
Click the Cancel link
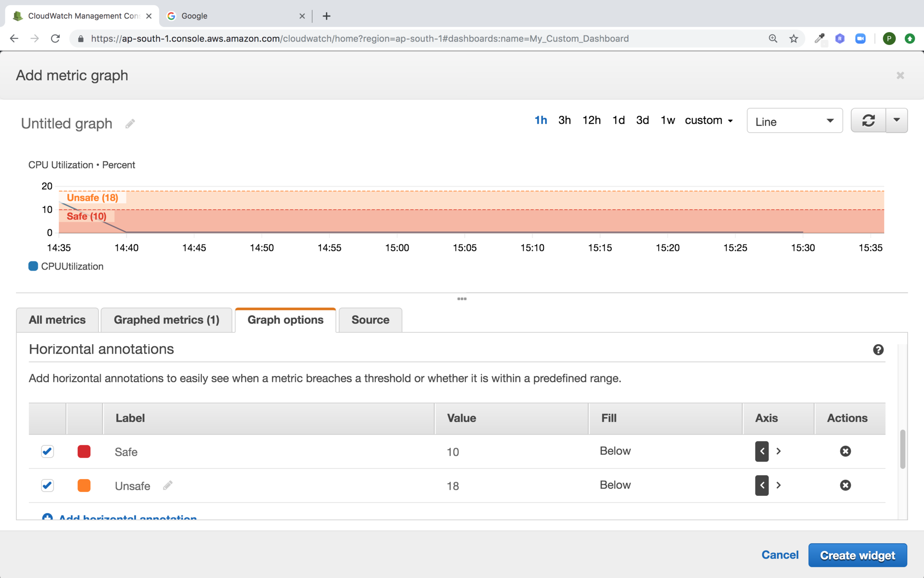(x=780, y=555)
